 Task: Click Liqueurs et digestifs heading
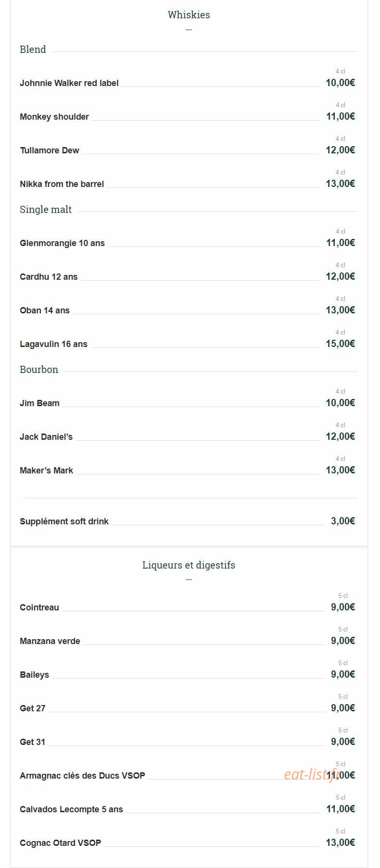pos(189,565)
